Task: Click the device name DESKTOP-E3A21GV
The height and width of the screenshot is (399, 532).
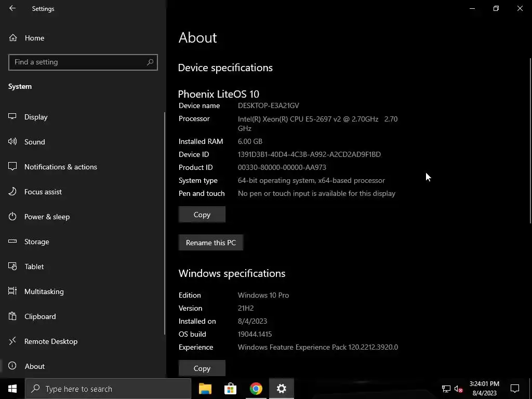Action: click(x=269, y=105)
